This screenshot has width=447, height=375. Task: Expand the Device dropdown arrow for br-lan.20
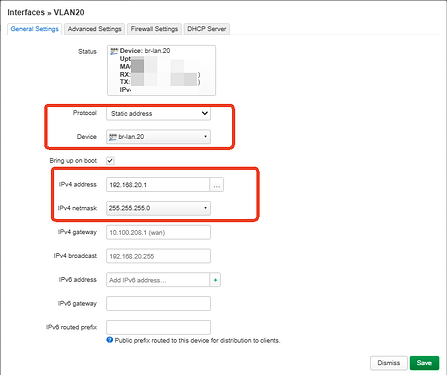coord(205,137)
